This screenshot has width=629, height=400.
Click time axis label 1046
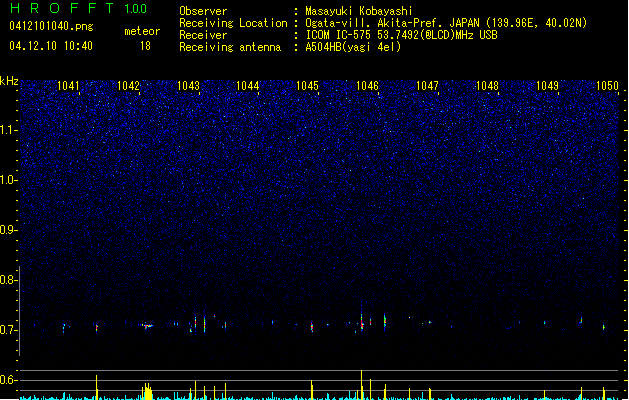tap(367, 86)
